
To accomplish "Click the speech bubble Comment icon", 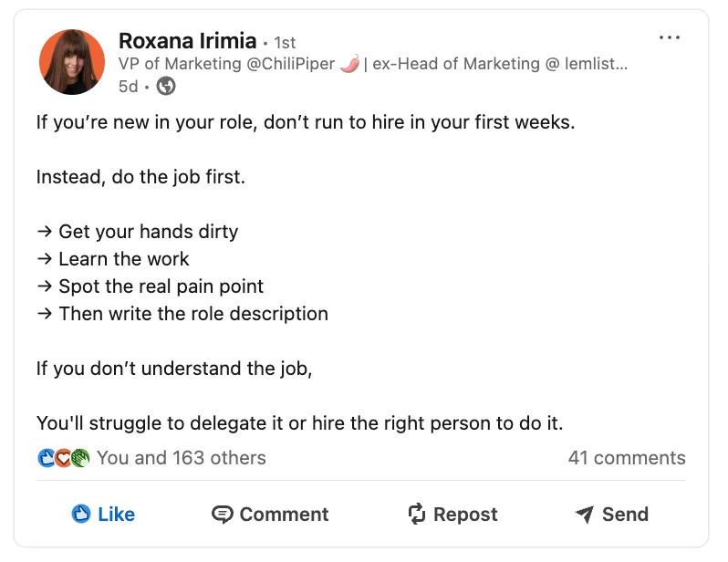I will click(x=222, y=515).
